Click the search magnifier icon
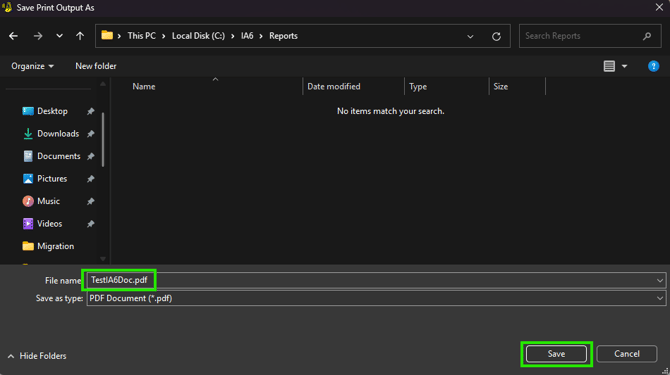 [647, 36]
